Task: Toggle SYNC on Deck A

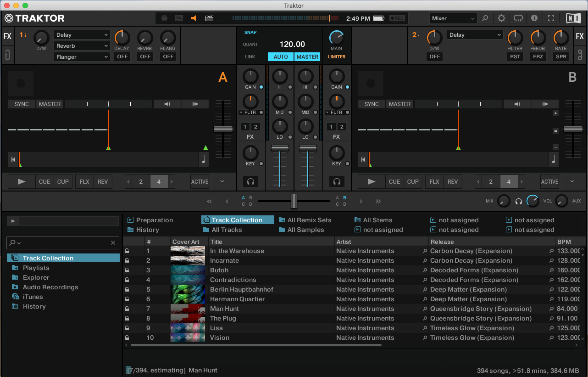Action: pyautogui.click(x=22, y=104)
